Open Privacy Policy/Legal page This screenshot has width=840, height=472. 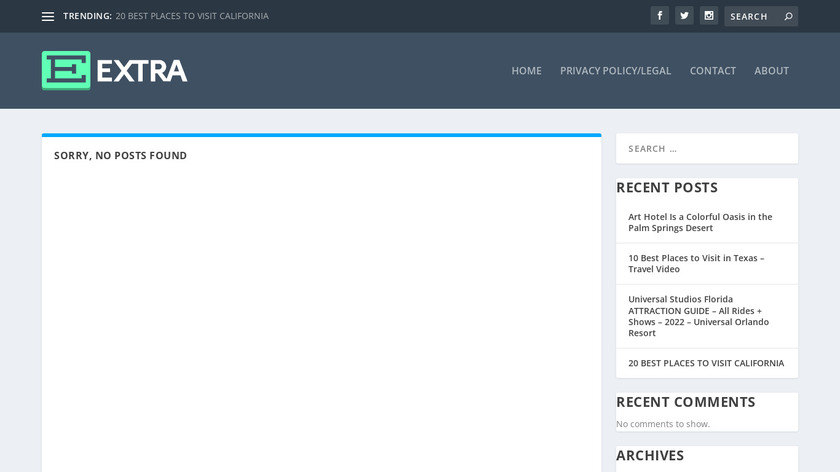click(616, 71)
